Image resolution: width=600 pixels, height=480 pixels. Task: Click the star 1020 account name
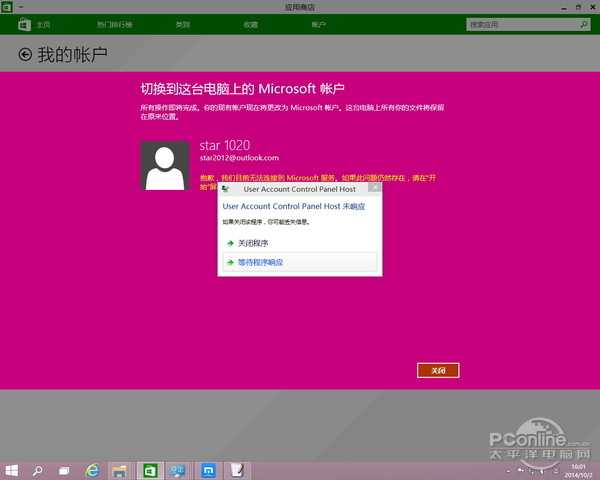[225, 145]
